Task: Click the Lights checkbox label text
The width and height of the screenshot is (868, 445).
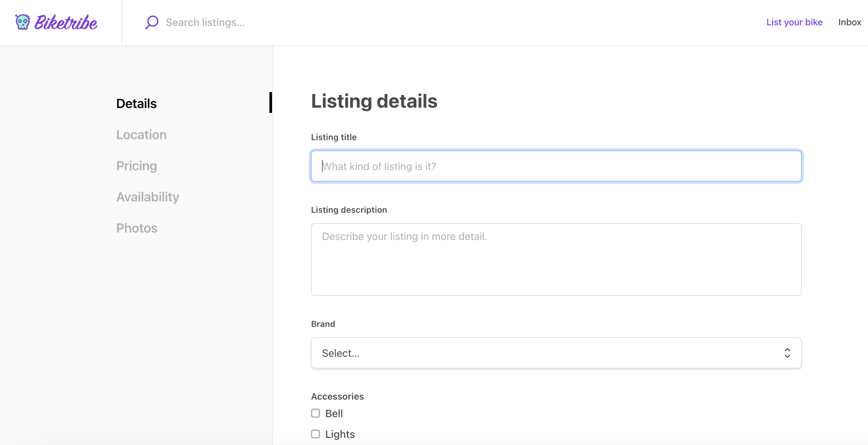Action: click(x=340, y=434)
